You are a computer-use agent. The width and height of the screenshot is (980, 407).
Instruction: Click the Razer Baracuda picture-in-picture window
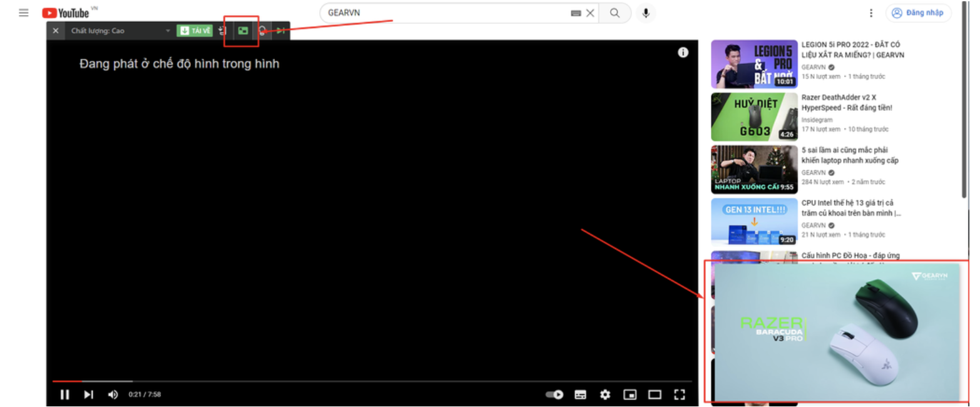[x=837, y=332]
